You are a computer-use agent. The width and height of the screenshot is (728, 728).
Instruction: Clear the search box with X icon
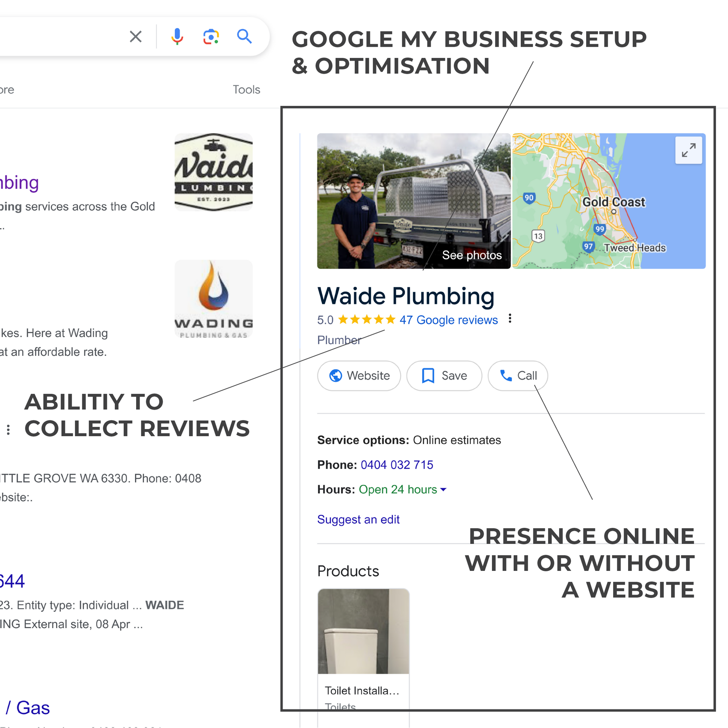(136, 37)
